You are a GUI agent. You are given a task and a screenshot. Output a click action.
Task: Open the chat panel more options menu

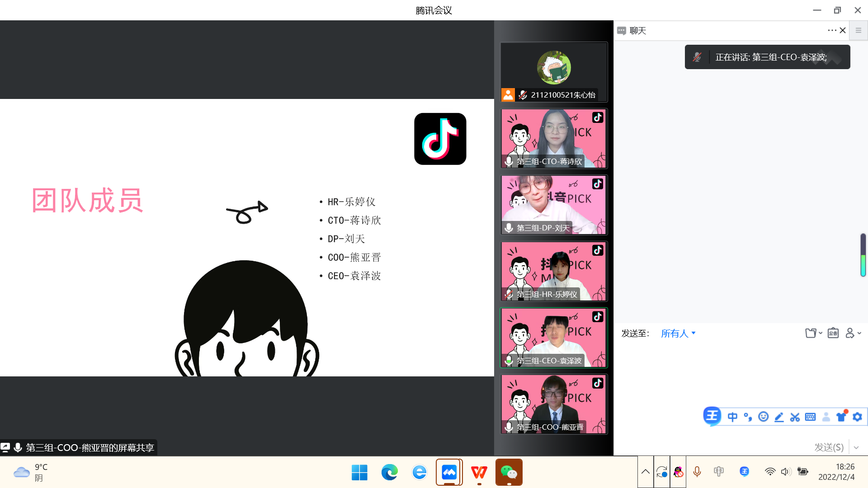click(832, 30)
